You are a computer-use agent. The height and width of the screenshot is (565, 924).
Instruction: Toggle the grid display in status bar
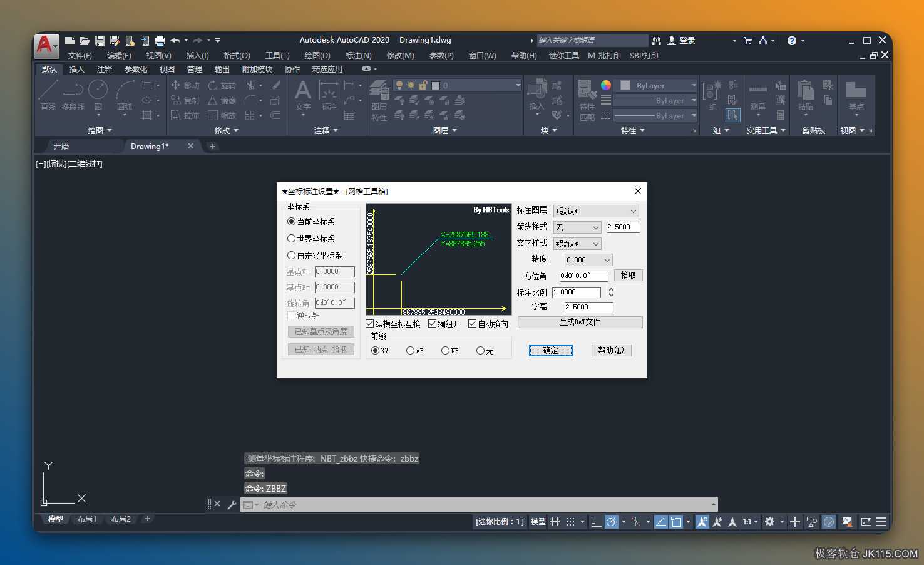[555, 522]
